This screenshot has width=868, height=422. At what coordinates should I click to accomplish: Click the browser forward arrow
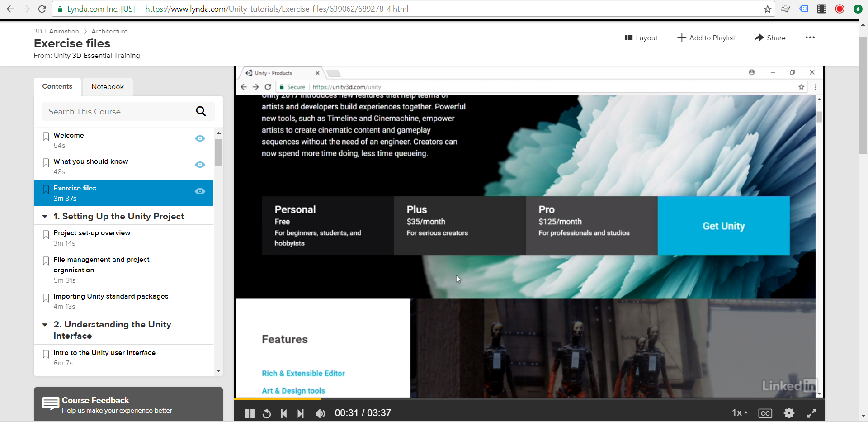tap(26, 9)
